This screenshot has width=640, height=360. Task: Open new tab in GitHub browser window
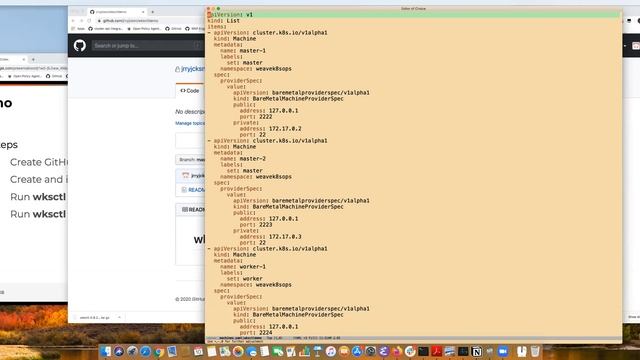click(x=153, y=12)
